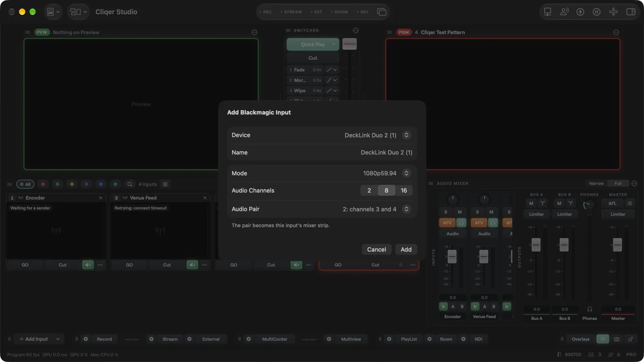
Task: Mute the Encoder input speaker icon
Action: [x=88, y=265]
